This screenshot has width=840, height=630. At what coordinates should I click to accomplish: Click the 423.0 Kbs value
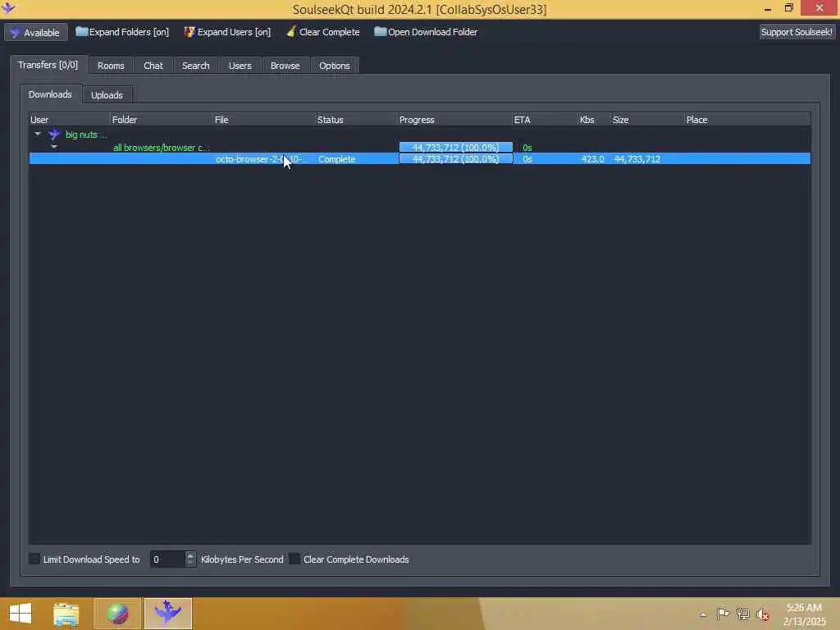[592, 159]
